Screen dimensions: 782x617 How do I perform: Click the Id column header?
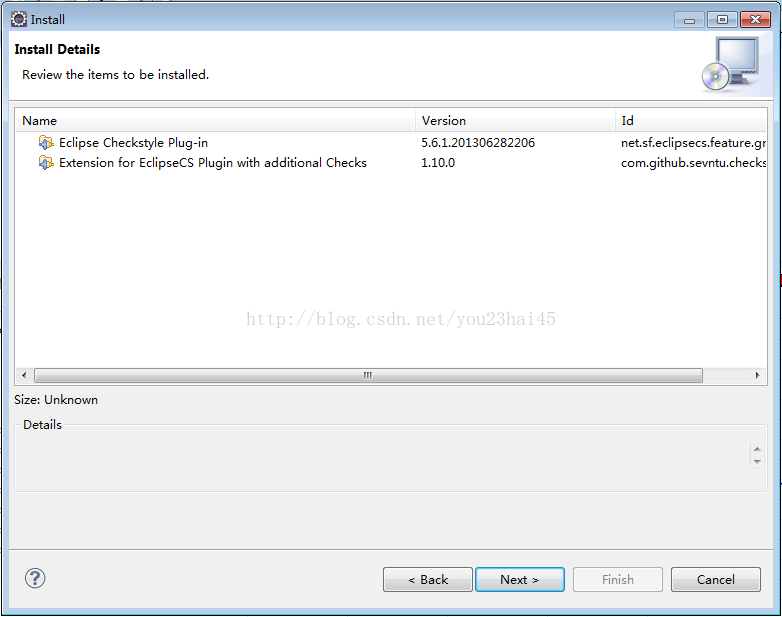[x=691, y=121]
